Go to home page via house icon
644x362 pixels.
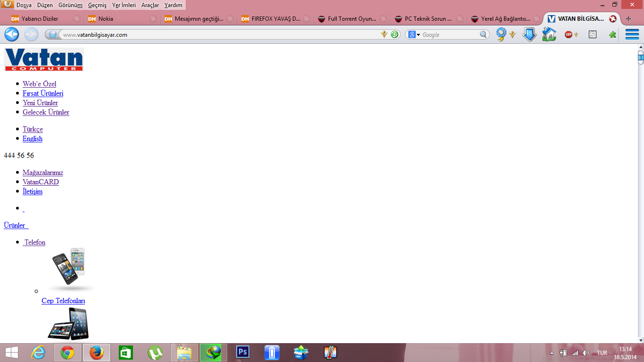[x=549, y=34]
